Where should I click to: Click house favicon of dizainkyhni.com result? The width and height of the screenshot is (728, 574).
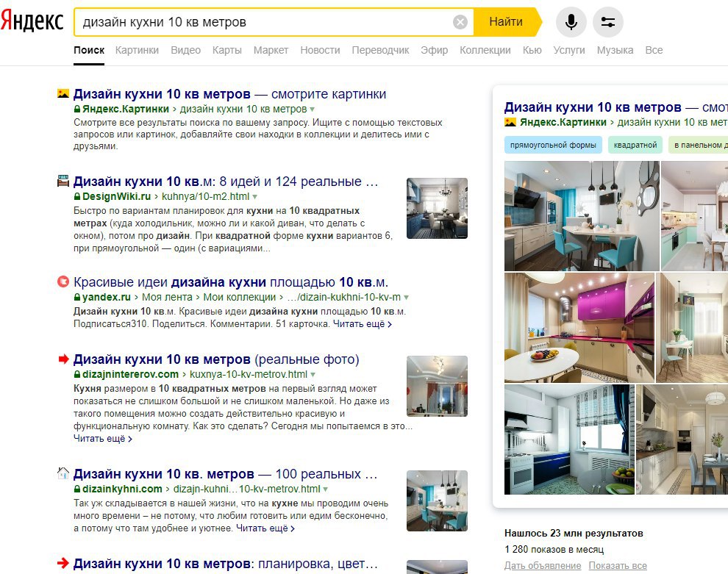(63, 473)
